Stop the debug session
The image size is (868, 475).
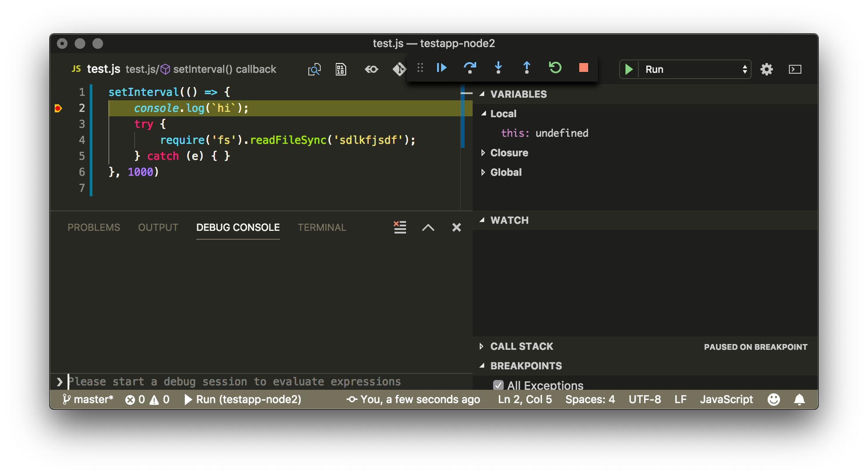(x=583, y=68)
